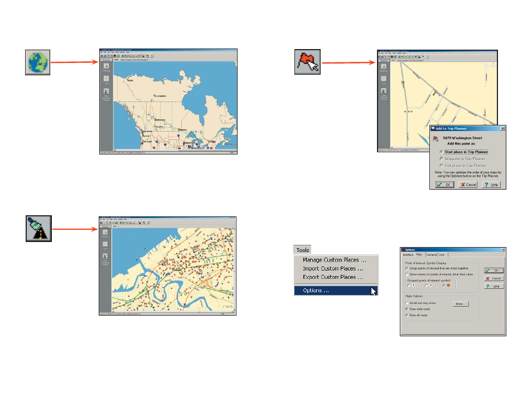The height and width of the screenshot is (411, 532).
Task: Select the small blue dot grouped symbol radio
Action: (x=409, y=286)
